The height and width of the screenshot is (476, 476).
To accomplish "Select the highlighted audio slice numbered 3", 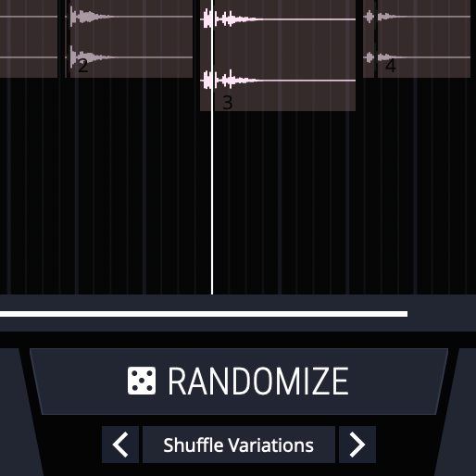I will [x=278, y=56].
